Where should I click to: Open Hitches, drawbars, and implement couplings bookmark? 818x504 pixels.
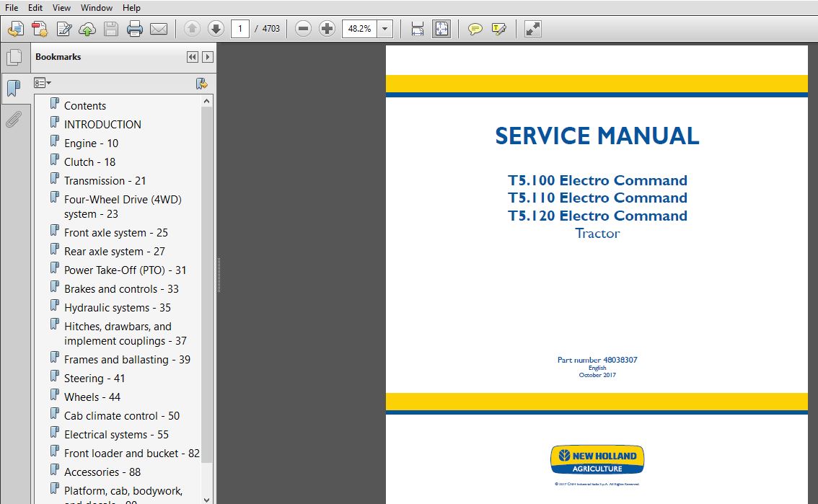126,334
